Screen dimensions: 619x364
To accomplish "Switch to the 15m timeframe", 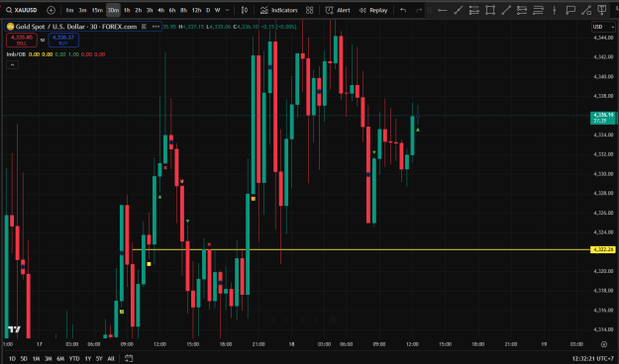I will 97,10.
